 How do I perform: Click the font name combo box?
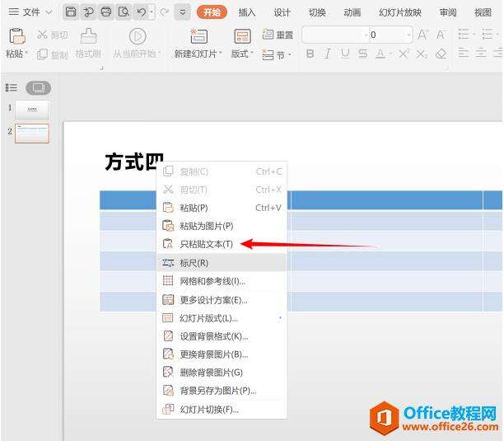click(x=334, y=35)
